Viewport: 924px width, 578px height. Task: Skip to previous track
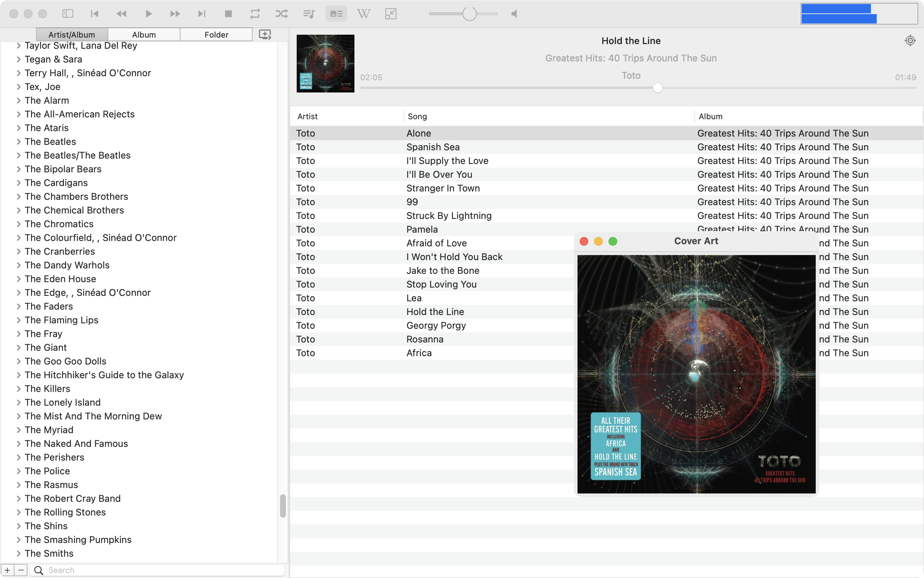(x=94, y=14)
